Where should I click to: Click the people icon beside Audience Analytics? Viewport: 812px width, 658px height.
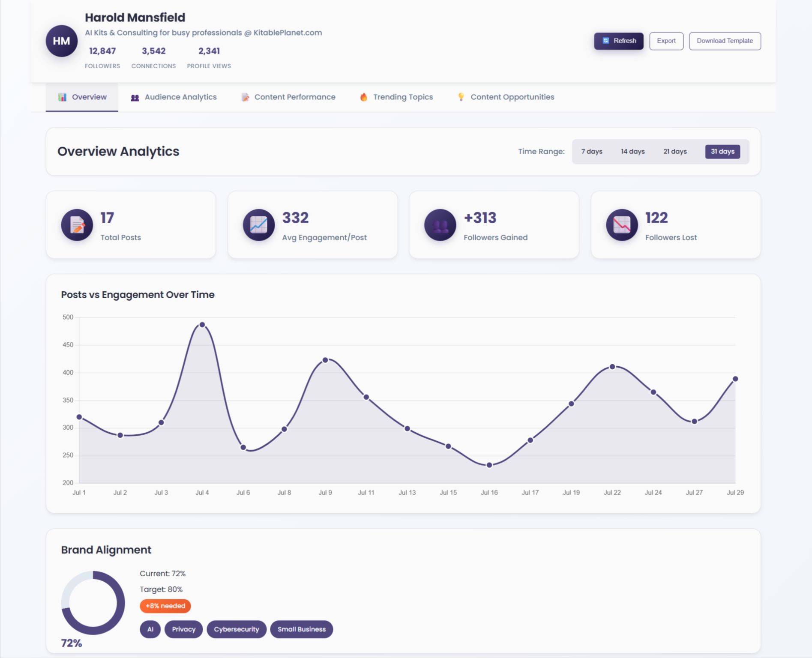pos(135,98)
